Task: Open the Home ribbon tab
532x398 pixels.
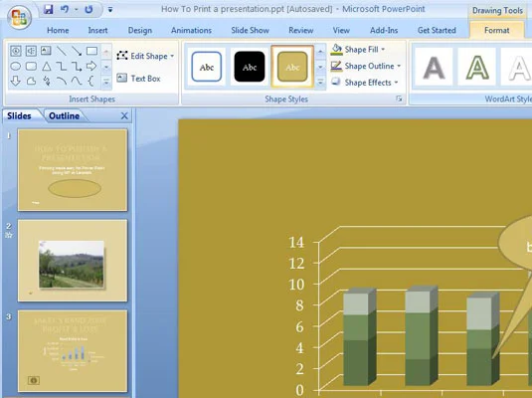Action: click(x=58, y=30)
